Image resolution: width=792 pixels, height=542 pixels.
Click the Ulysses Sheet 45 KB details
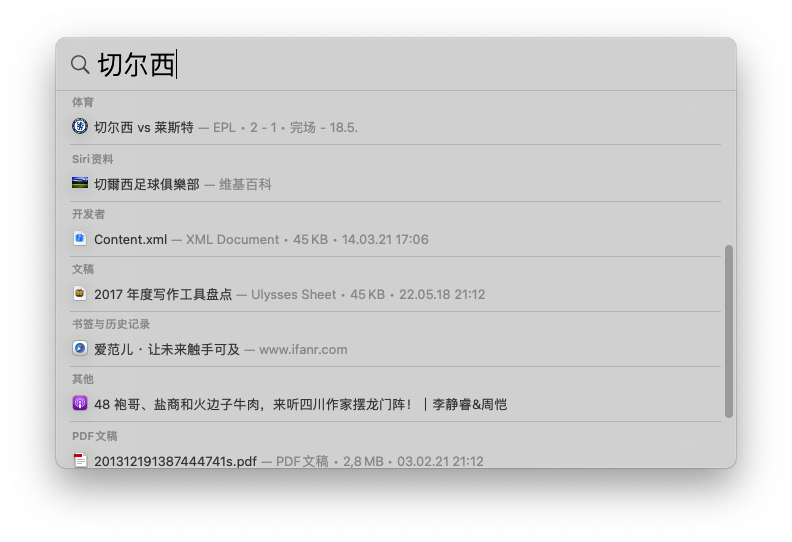[368, 294]
